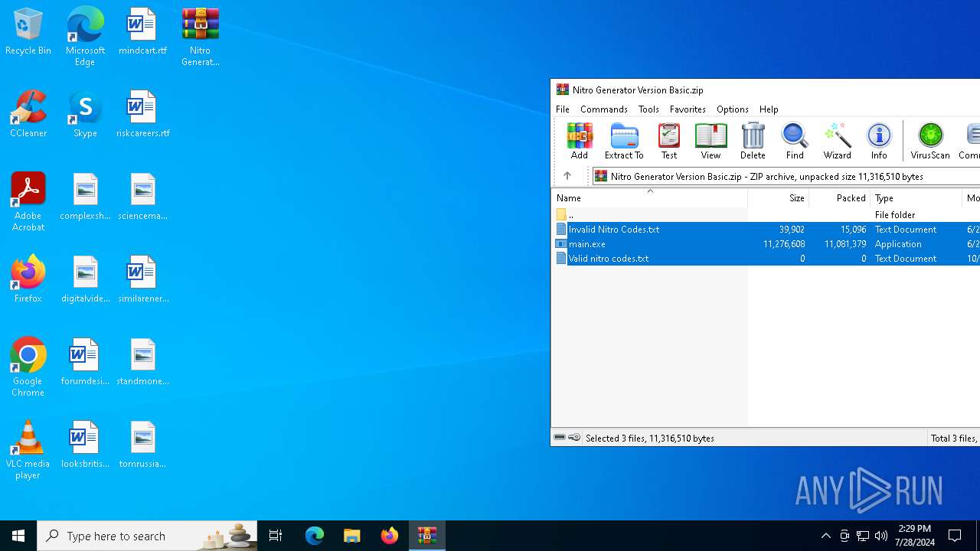The height and width of the screenshot is (551, 980).
Task: Select riskcareers.rtf desktop file
Action: [142, 115]
